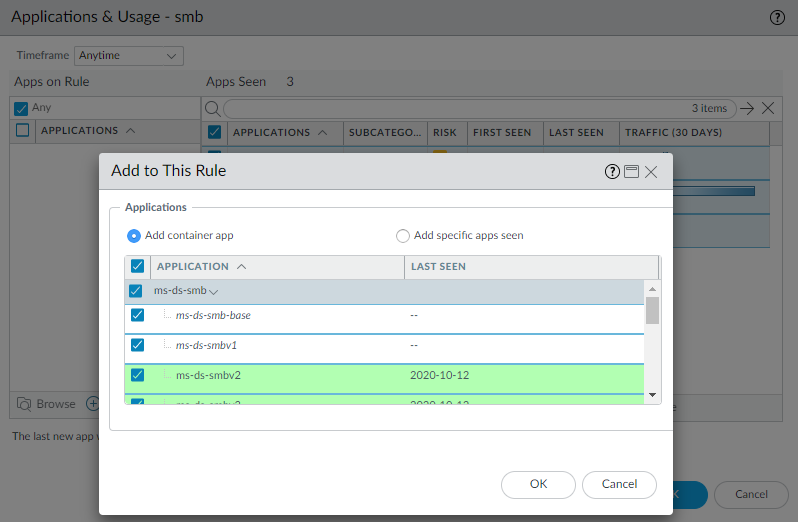
Task: Click the traffic bar in Apps Seen
Action: coord(714,191)
